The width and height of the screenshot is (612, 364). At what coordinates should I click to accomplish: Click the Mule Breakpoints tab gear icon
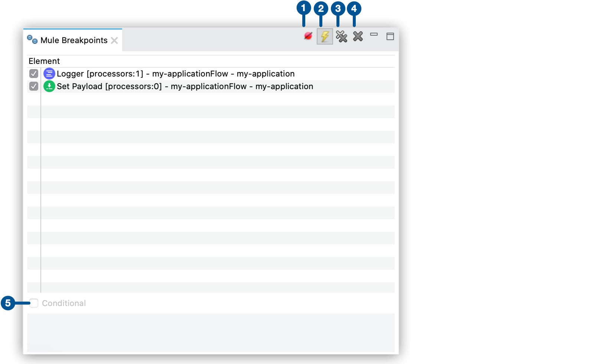point(32,39)
